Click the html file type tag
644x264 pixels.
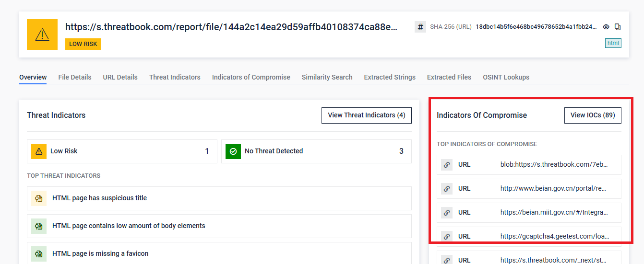[x=613, y=43]
